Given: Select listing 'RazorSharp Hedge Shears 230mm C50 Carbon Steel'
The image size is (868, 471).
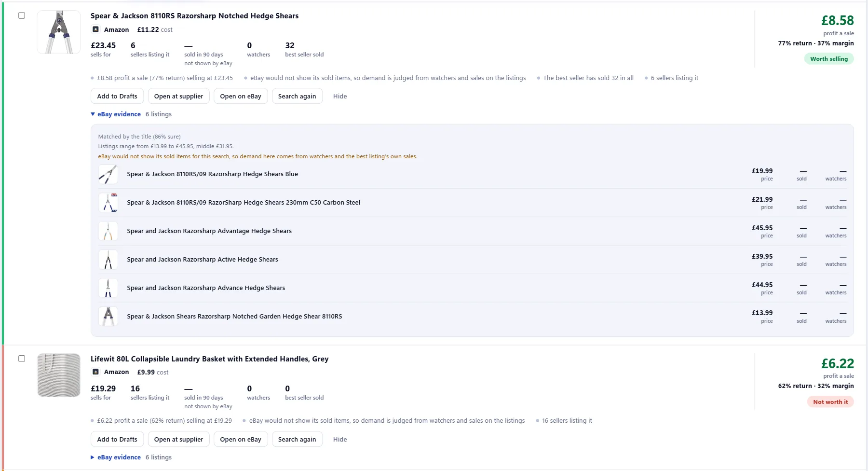Looking at the screenshot, I should tap(244, 203).
